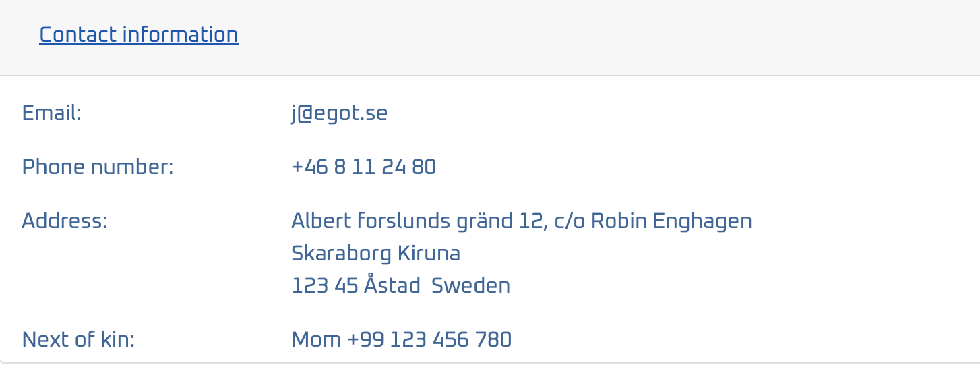Click the Mom +99 123 456 780 value
980x371 pixels.
[402, 339]
